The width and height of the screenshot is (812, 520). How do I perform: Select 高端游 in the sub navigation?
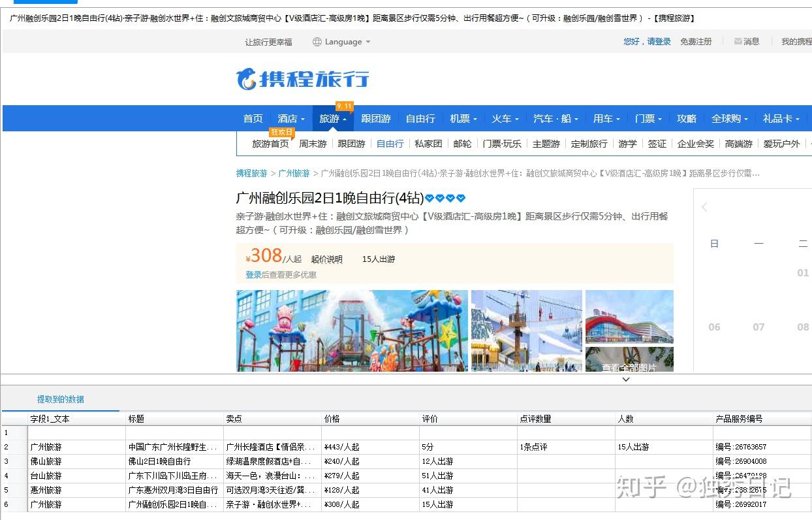pyautogui.click(x=739, y=144)
